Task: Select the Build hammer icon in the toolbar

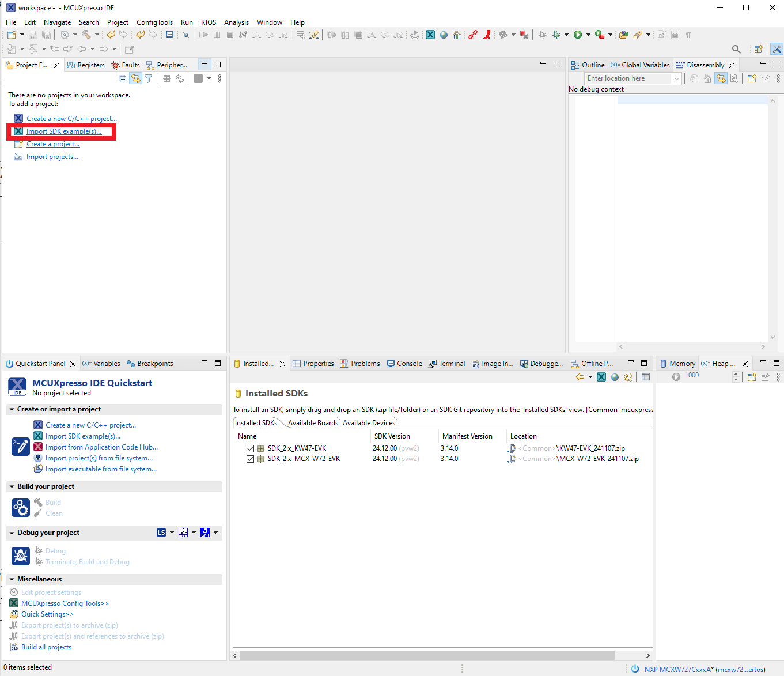Action: click(x=85, y=35)
